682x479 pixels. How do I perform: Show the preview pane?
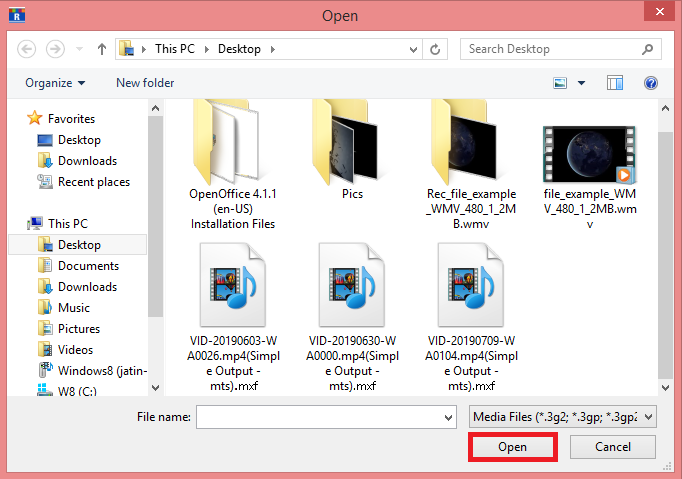click(615, 83)
